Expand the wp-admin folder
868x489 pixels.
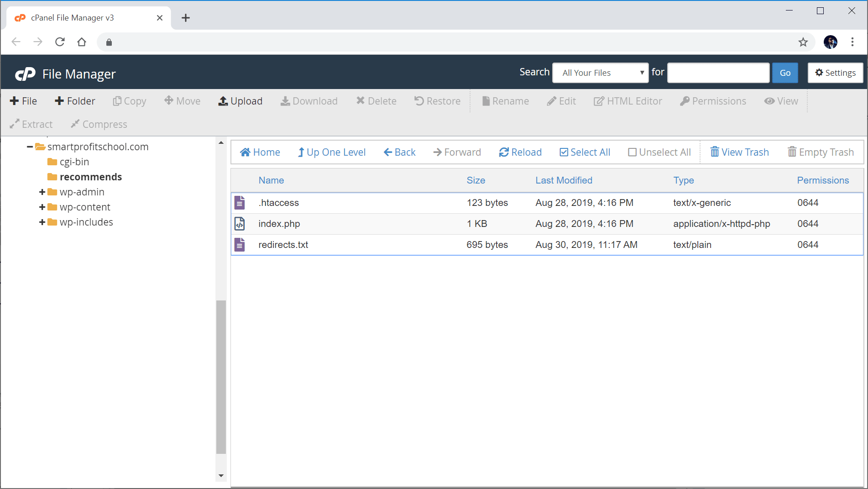coord(42,192)
